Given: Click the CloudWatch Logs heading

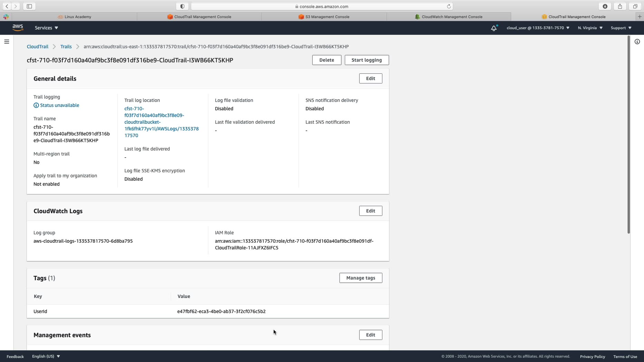Looking at the screenshot, I should click(58, 211).
